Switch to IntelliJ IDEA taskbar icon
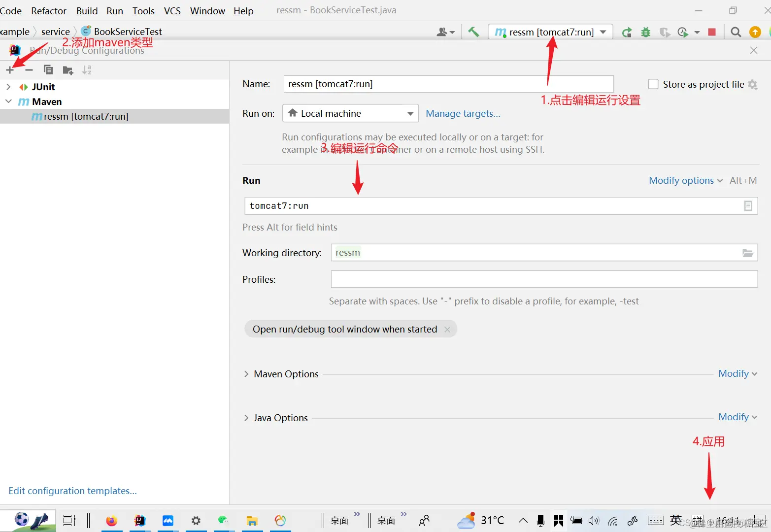 [140, 521]
